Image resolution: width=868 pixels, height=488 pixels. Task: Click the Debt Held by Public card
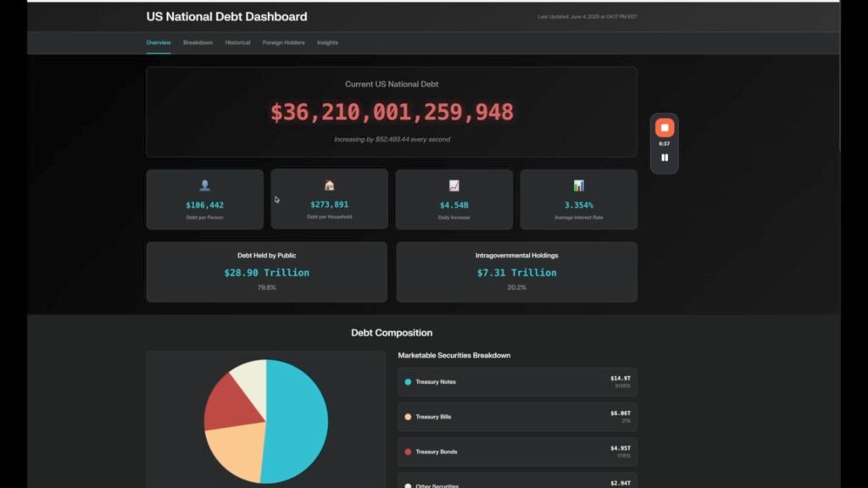tap(266, 272)
